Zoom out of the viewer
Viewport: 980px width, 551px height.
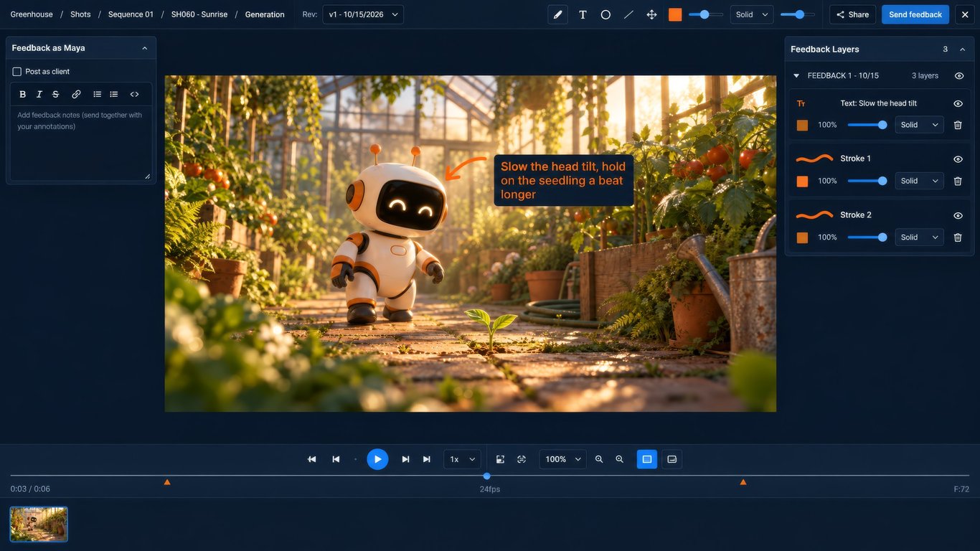[619, 459]
